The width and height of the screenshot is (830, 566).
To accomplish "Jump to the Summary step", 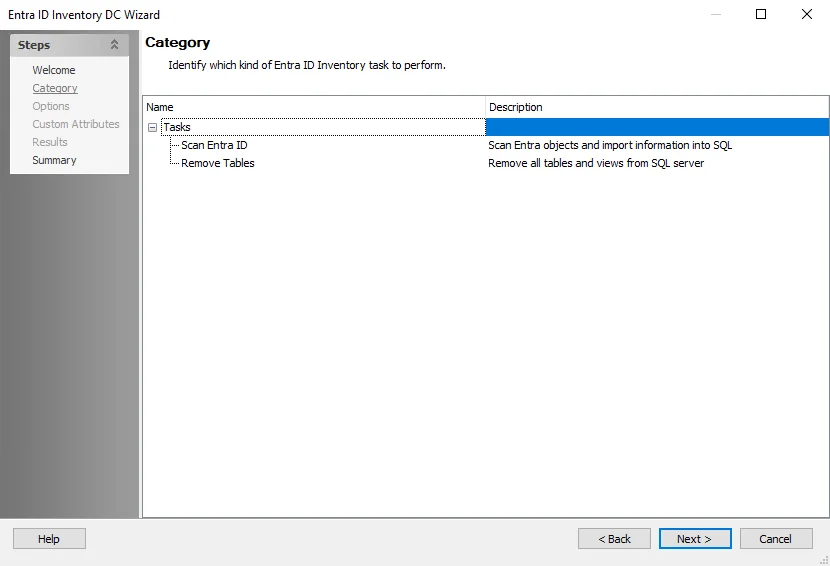I will 54,160.
